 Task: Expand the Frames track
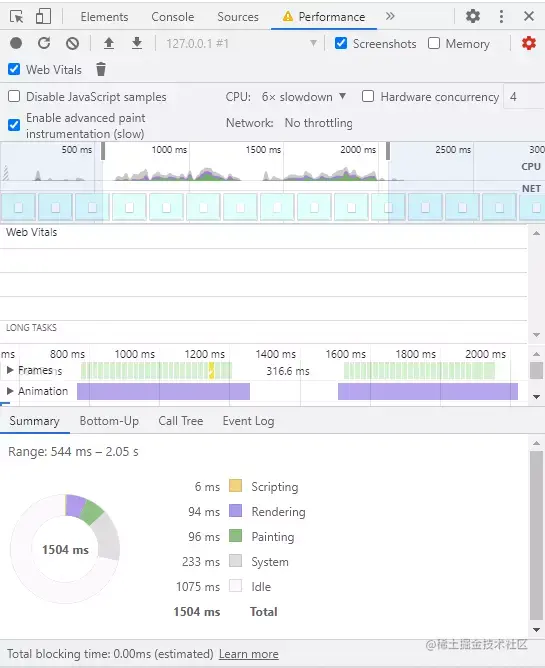(x=10, y=370)
